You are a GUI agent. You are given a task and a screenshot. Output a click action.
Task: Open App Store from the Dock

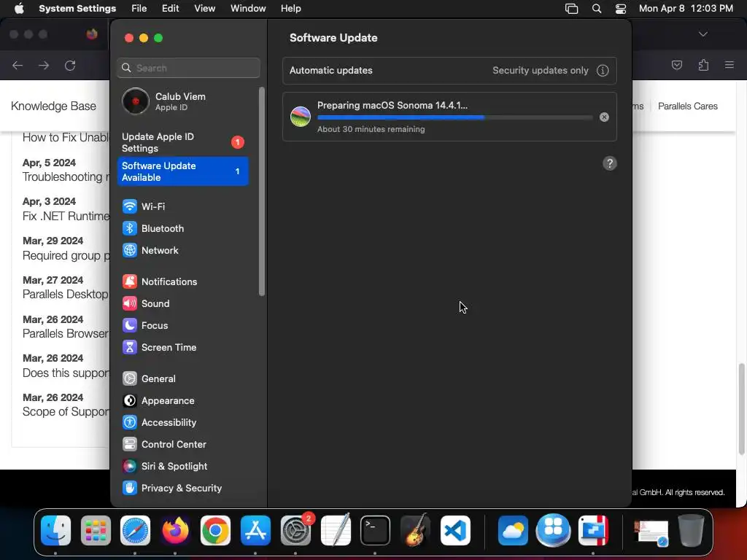point(255,531)
